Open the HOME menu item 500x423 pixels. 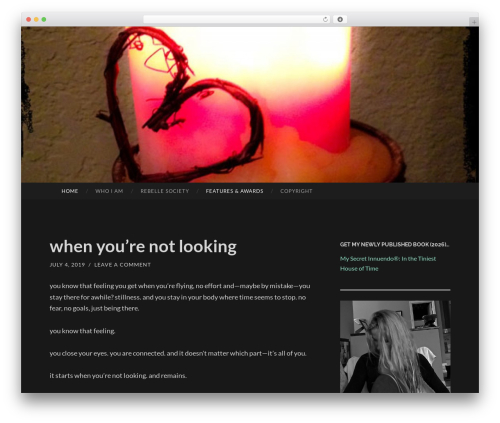[x=70, y=191]
